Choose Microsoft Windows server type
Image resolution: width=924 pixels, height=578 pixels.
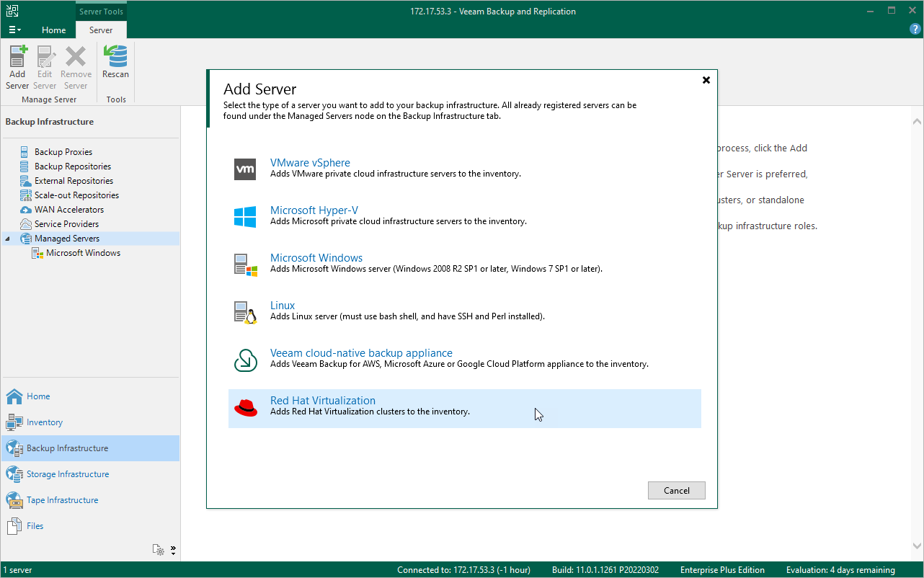click(x=464, y=264)
